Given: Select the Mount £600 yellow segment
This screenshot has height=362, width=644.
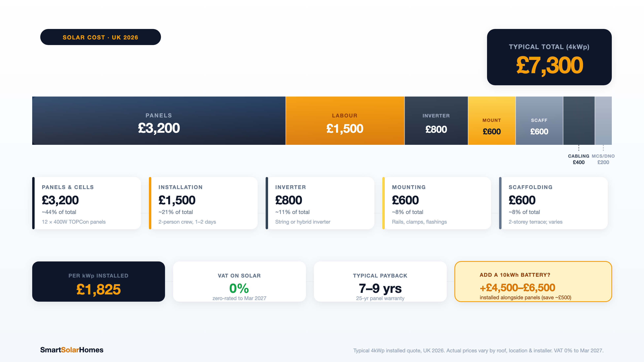Looking at the screenshot, I should (492, 121).
